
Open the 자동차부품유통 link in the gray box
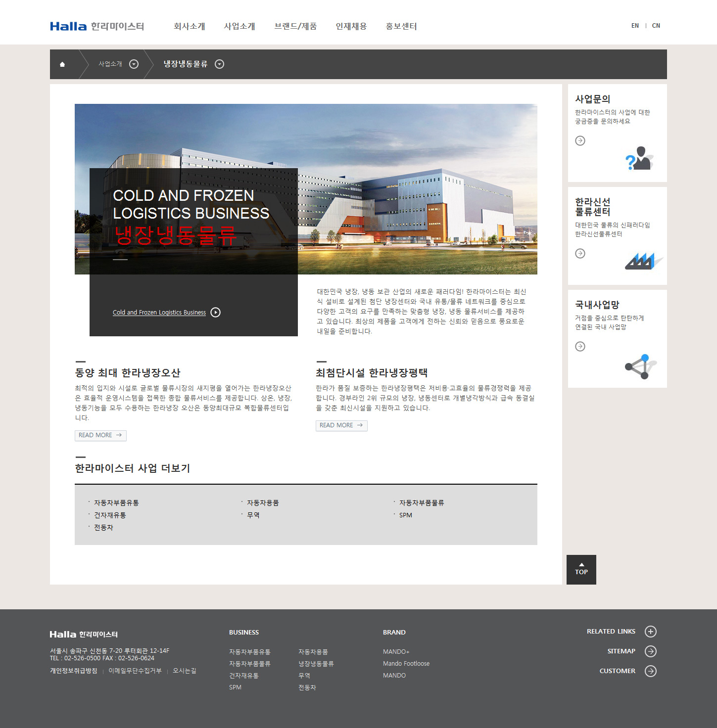click(116, 503)
